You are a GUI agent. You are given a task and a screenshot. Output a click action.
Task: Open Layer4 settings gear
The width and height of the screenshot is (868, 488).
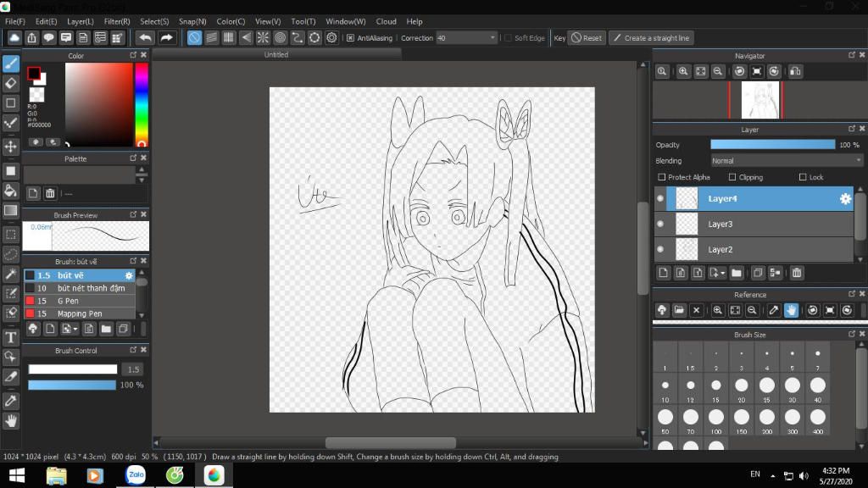[845, 198]
